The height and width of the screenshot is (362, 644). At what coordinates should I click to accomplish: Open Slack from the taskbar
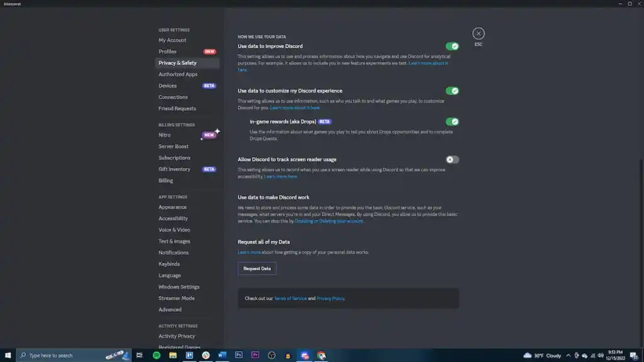[x=206, y=356]
